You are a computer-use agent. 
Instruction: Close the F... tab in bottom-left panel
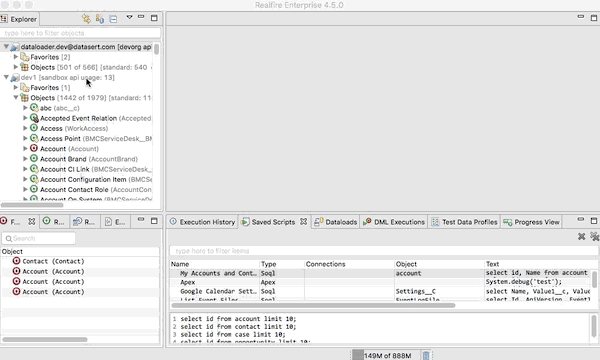32,222
